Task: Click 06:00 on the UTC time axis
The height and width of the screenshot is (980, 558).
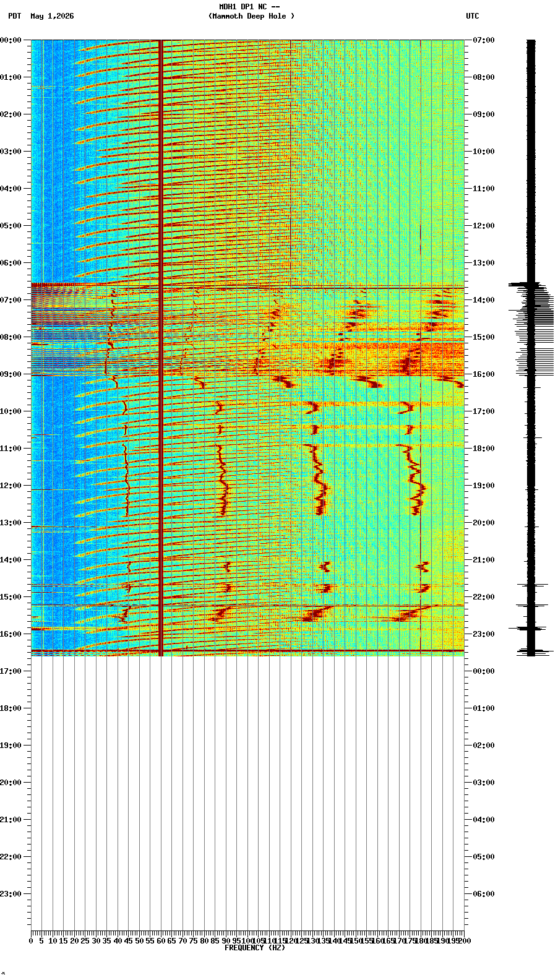Action: (484, 894)
